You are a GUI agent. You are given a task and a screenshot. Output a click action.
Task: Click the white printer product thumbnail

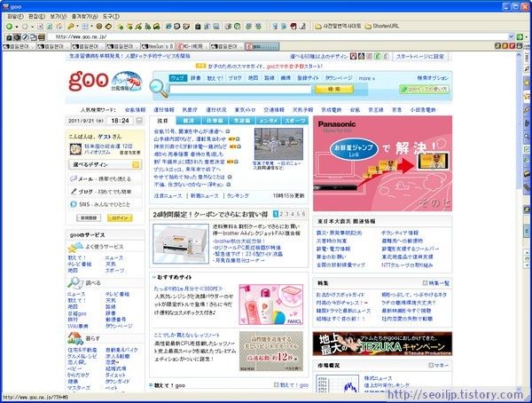tap(181, 244)
